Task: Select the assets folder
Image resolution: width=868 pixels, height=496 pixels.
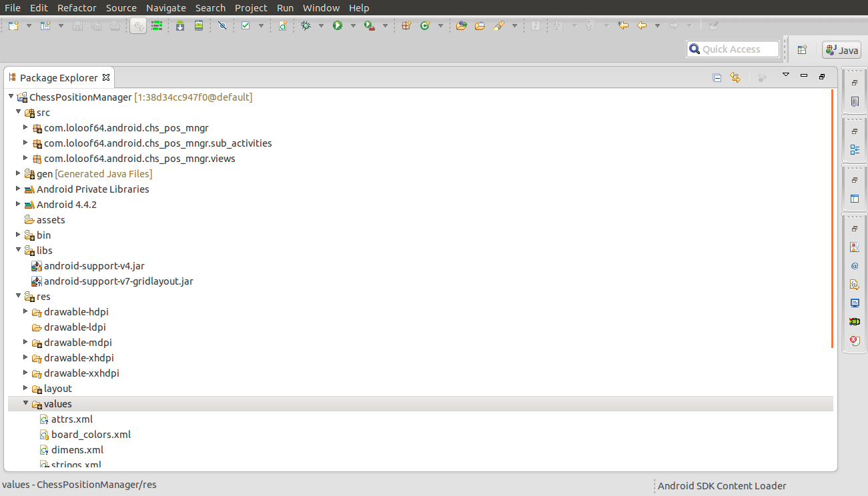Action: (x=51, y=220)
